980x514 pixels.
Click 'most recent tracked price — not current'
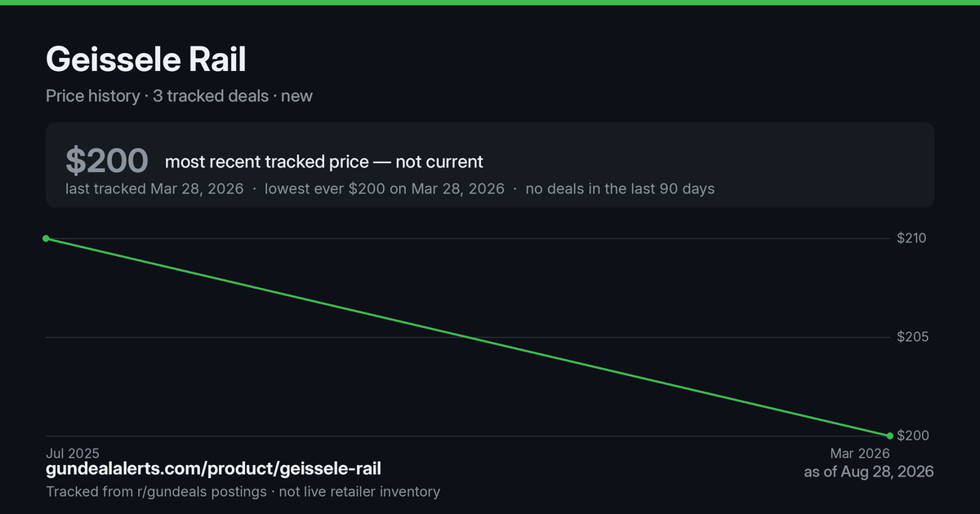[x=324, y=162]
